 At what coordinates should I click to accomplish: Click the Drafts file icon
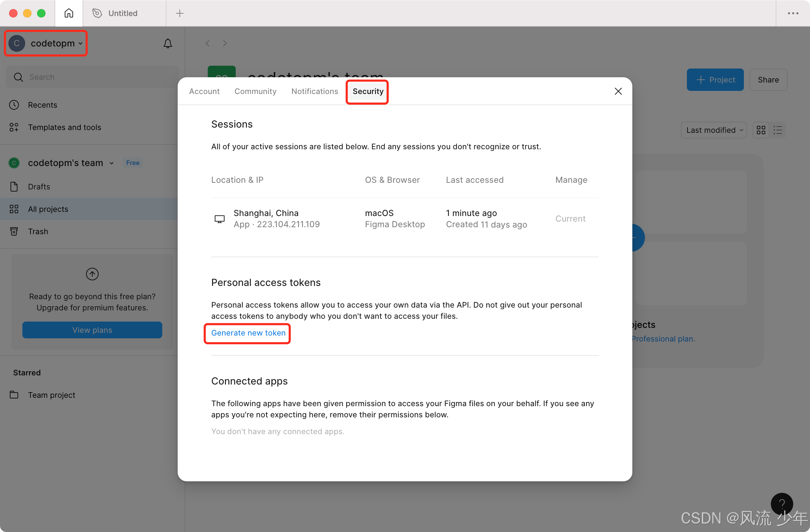[x=14, y=187]
